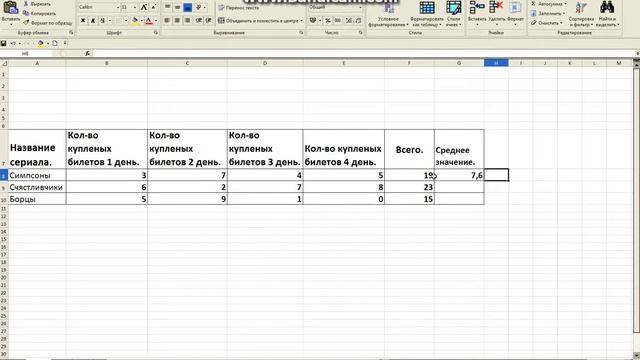
Task: Open the number group dialog launcher
Action: 360,33
